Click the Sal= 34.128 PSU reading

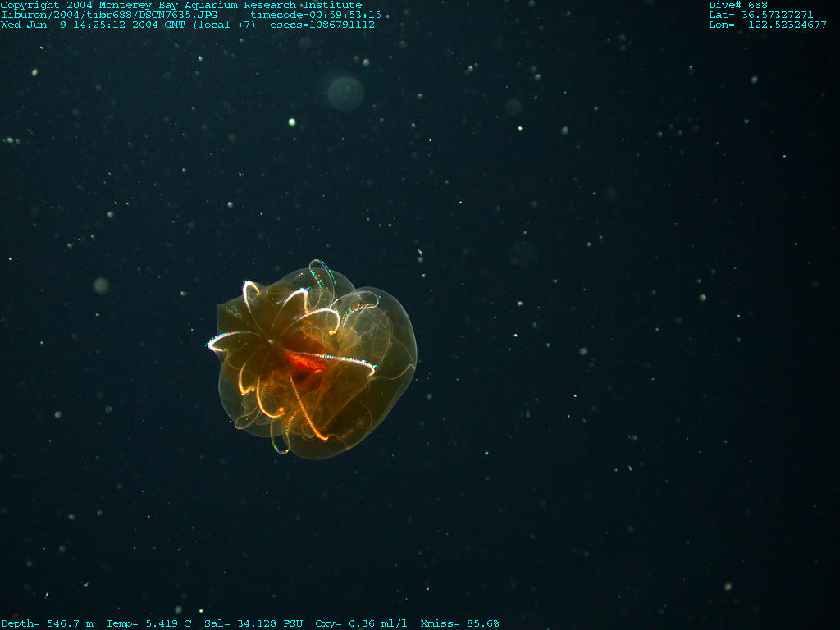point(253,623)
